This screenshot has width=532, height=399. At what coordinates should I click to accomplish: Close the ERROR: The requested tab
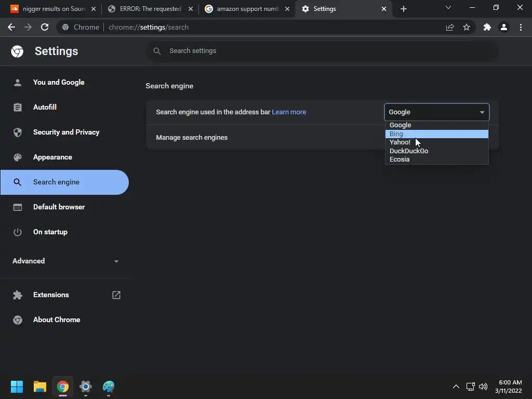[x=191, y=9]
